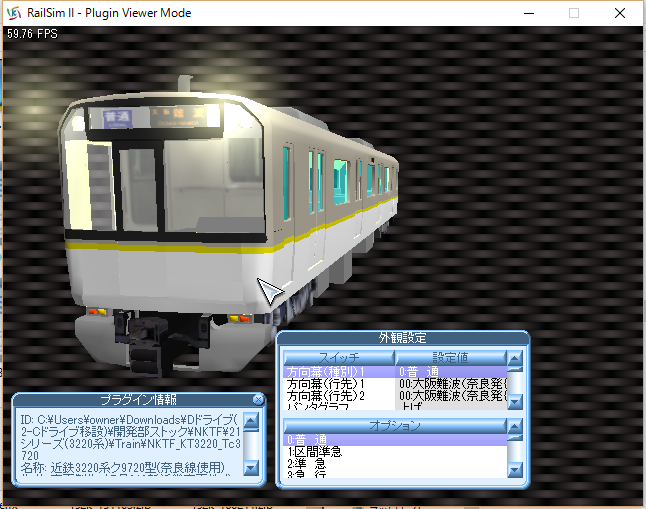646x509 pixels.
Task: Click option list scrollbar up arrow
Action: click(x=515, y=427)
